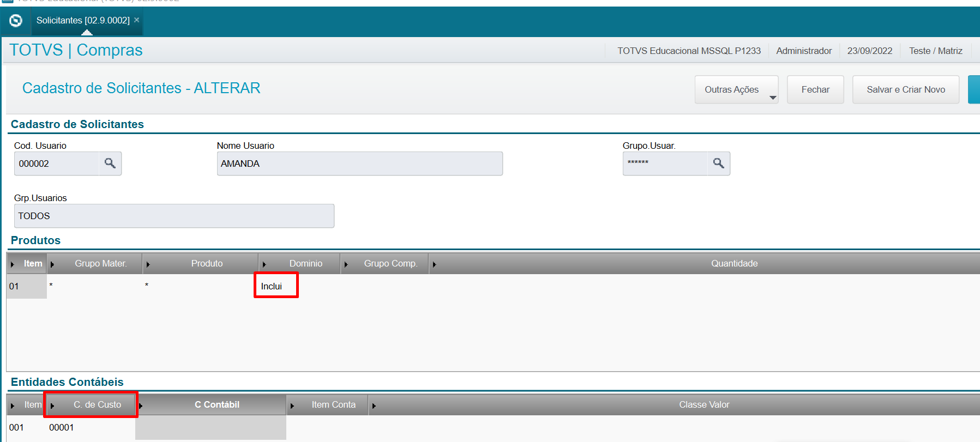The width and height of the screenshot is (980, 442).
Task: Click the Cod. Usuario input field
Action: click(57, 164)
